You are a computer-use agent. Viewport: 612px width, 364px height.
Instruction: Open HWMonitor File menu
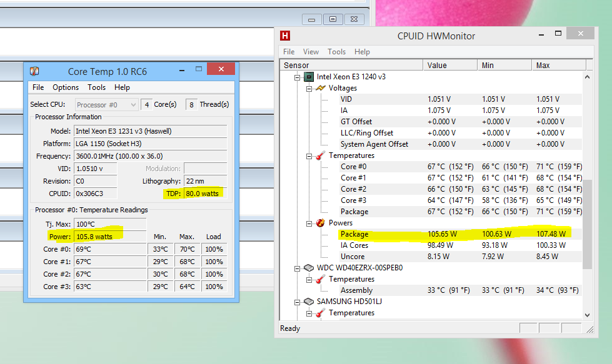tap(289, 52)
